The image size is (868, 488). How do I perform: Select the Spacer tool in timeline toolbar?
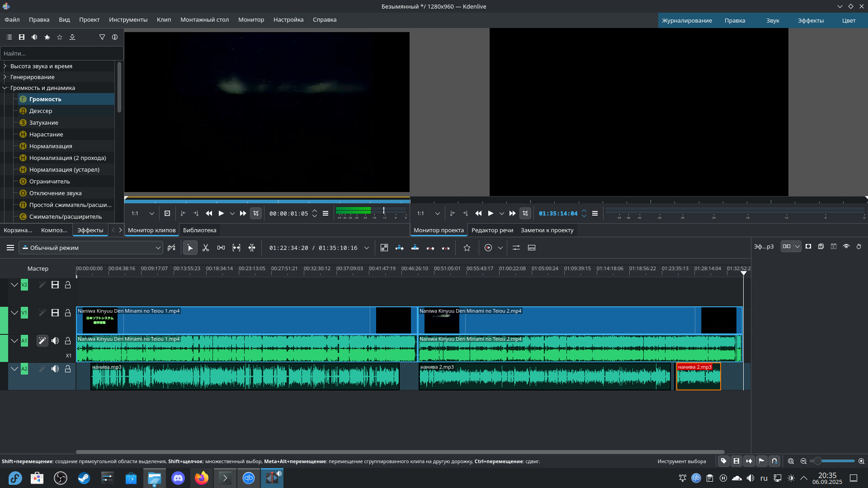[x=221, y=248]
